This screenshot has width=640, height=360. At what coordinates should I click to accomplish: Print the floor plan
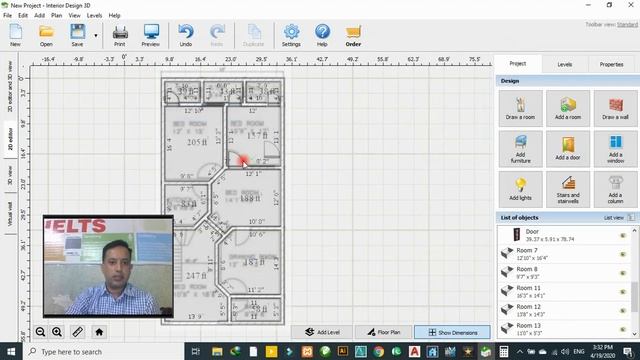coord(120,35)
